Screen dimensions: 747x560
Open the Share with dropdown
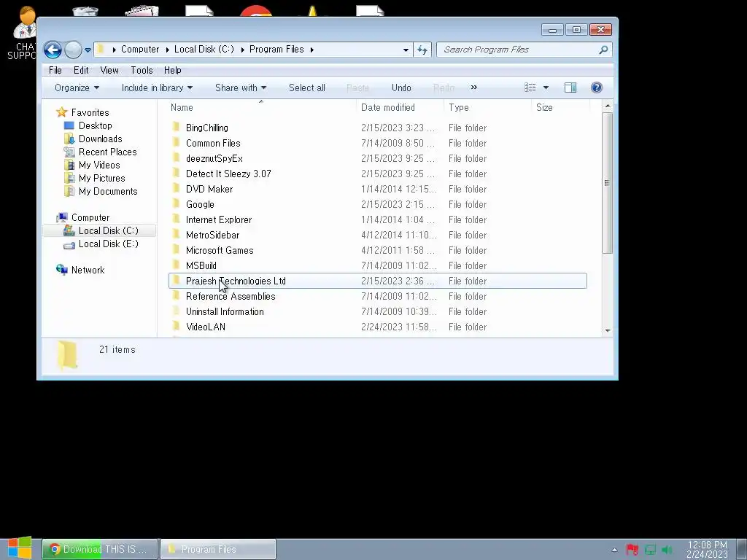pos(241,87)
